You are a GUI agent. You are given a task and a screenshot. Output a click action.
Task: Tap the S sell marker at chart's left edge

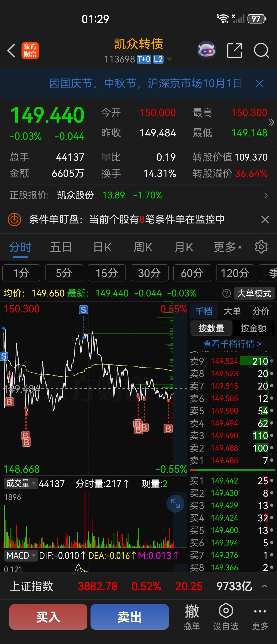(x=4, y=356)
